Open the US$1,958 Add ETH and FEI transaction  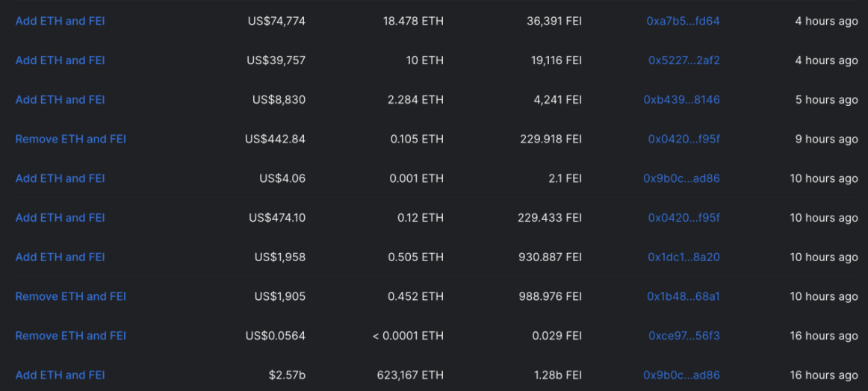pyautogui.click(x=60, y=257)
